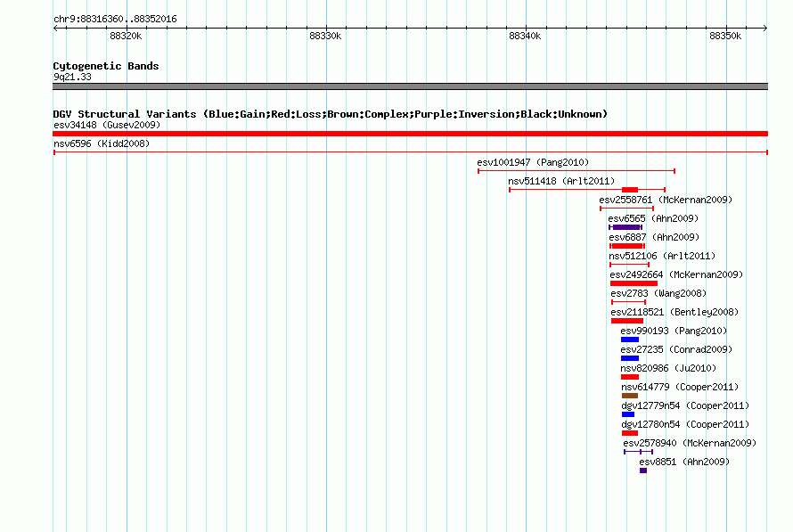Select the gray 9q21.33 cytogenetic band bar

410,86
